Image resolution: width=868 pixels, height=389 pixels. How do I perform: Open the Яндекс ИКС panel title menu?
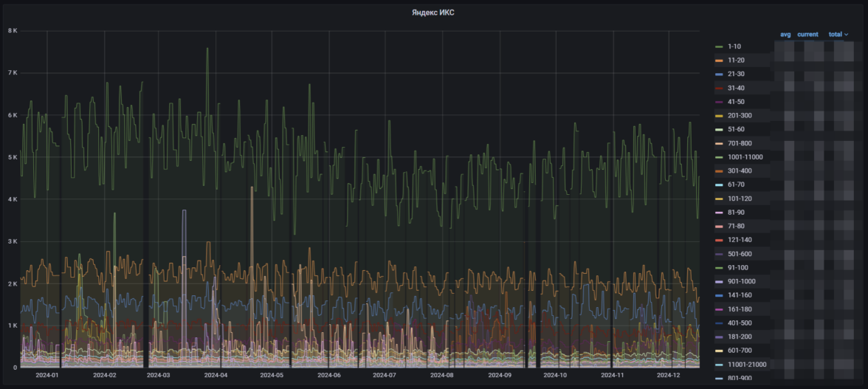click(433, 13)
